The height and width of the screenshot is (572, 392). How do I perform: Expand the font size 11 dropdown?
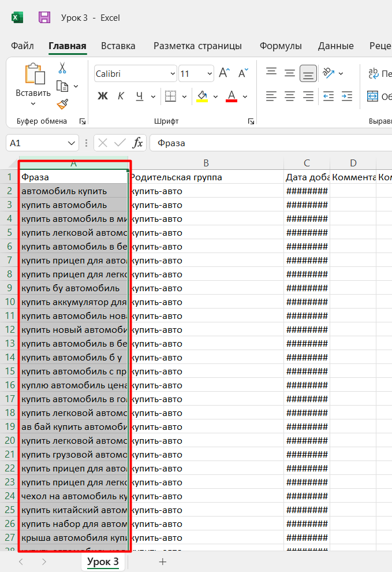(210, 74)
